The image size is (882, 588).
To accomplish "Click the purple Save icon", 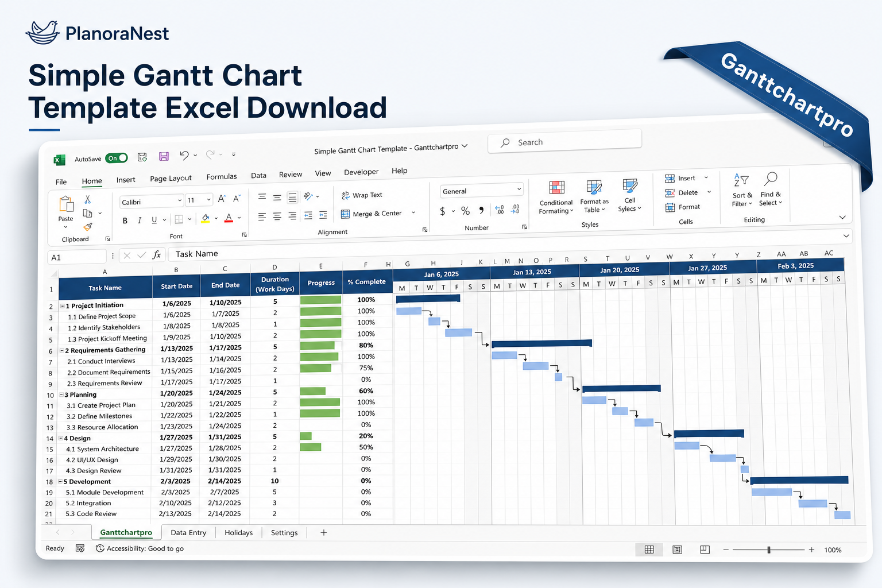I will (x=164, y=156).
